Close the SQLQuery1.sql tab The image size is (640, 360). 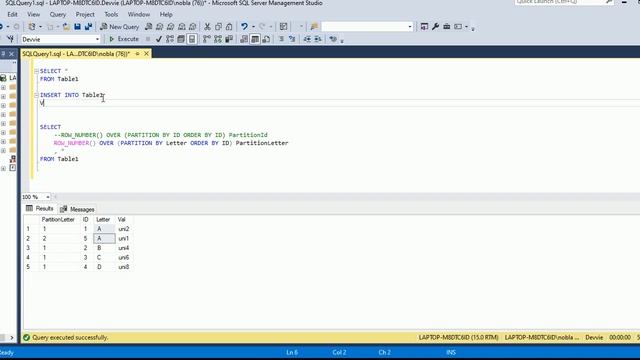146,54
